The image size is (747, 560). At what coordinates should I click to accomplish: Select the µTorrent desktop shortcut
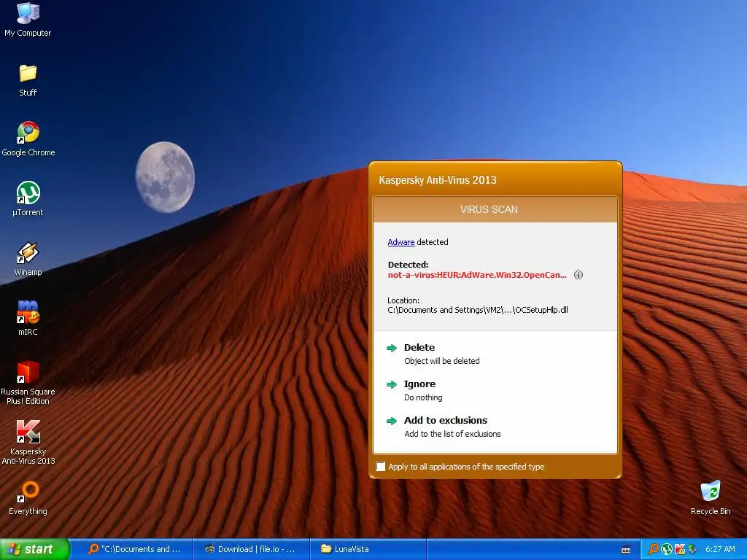click(28, 199)
